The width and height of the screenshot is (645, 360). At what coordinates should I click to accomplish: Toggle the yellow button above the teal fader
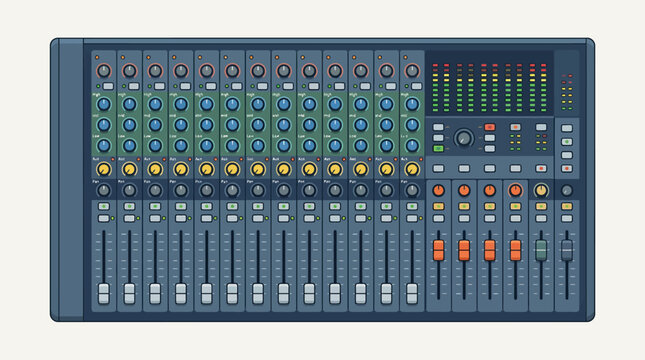541,206
